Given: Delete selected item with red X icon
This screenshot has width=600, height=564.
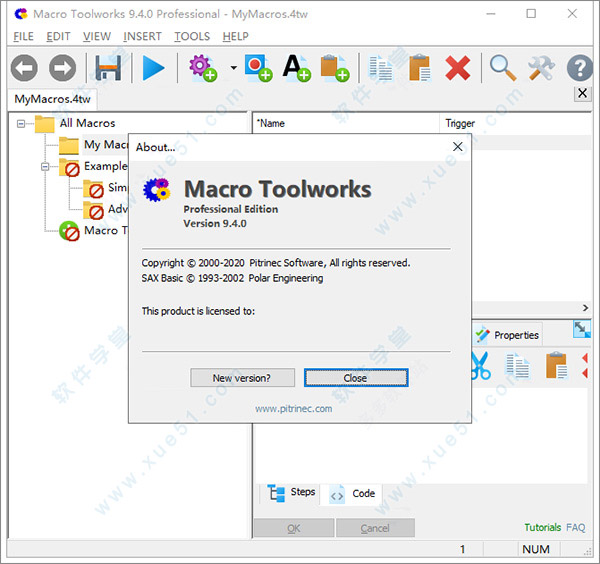Looking at the screenshot, I should click(x=458, y=68).
